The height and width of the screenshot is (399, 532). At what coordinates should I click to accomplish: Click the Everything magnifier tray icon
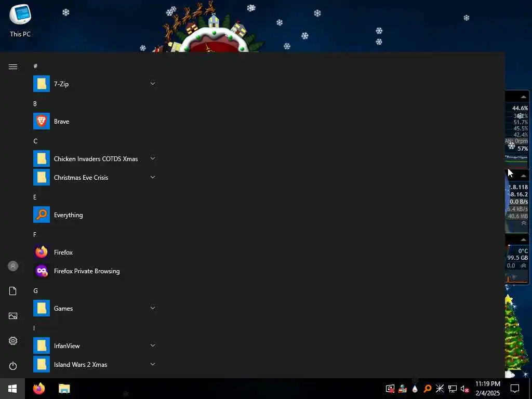427,389
